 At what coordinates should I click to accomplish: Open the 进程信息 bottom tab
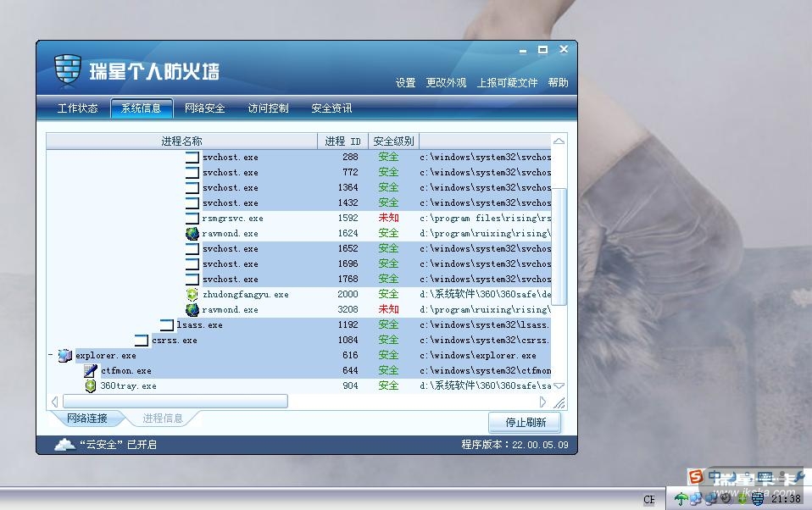163,419
